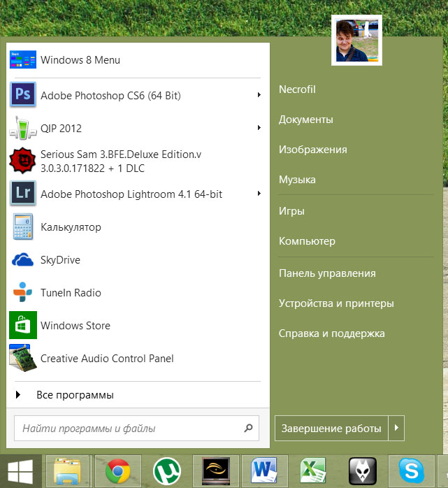Select the 'Калькулятор' text entry
Image resolution: width=448 pixels, height=488 pixels.
(x=71, y=227)
